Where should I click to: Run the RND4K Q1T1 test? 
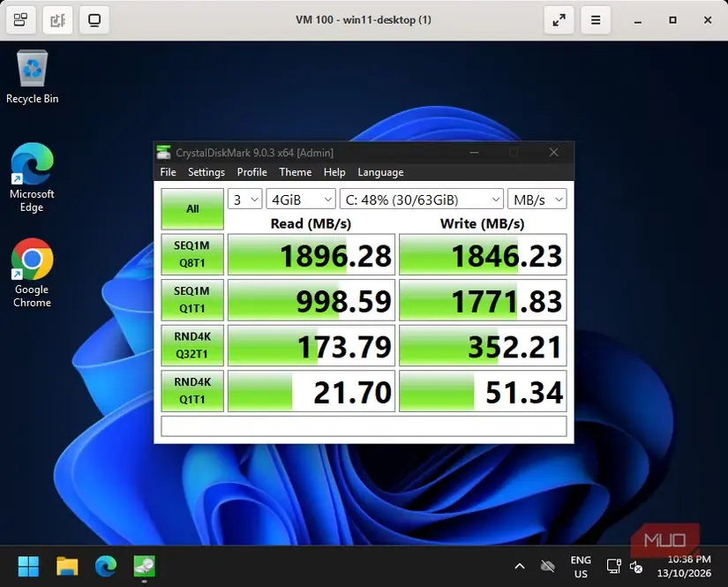tap(192, 391)
